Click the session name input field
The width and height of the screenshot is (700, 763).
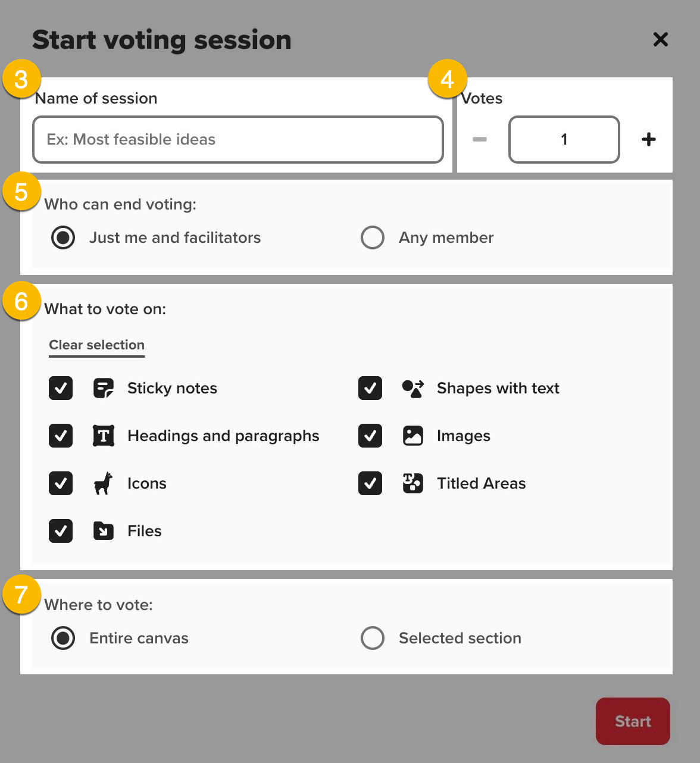coord(237,139)
